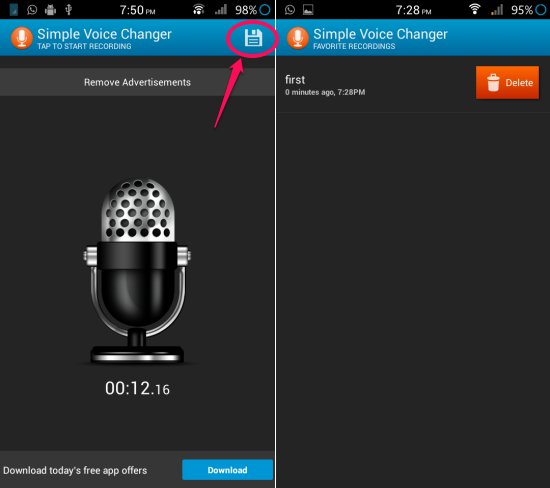
Task: Tap the 98% battery indicator
Action: pyautogui.click(x=253, y=10)
